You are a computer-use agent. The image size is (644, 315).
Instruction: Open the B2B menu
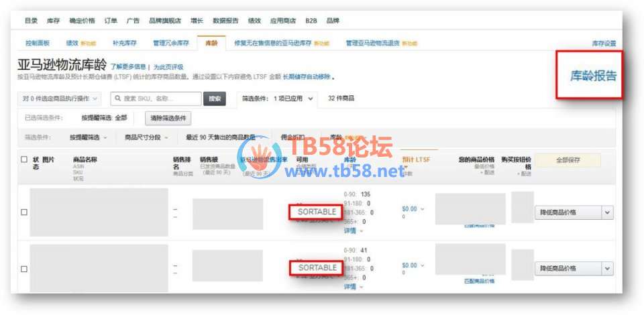pyautogui.click(x=311, y=21)
